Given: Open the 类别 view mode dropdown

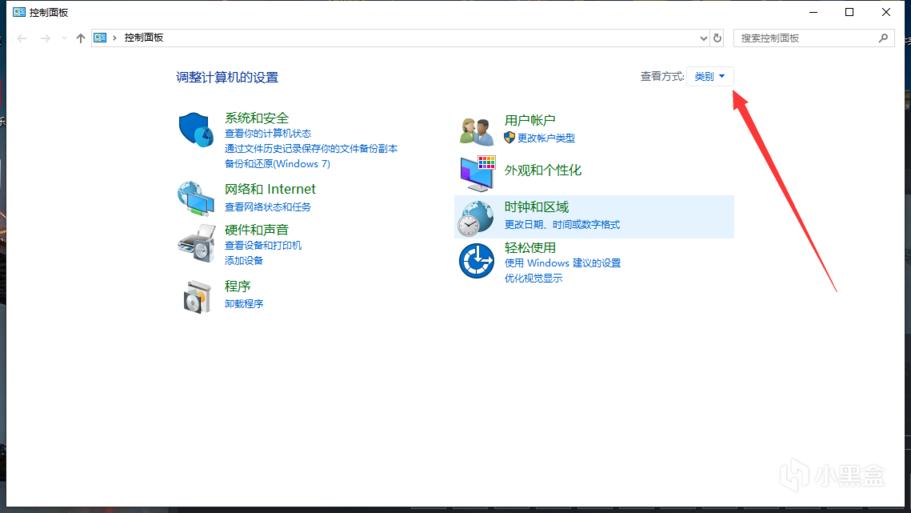Looking at the screenshot, I should coord(709,76).
